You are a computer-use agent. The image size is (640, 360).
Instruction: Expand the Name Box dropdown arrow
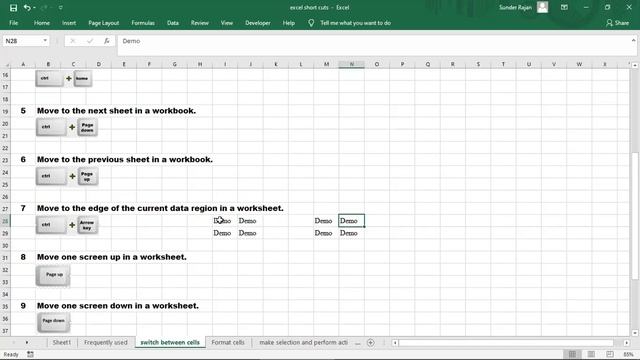pyautogui.click(x=45, y=41)
